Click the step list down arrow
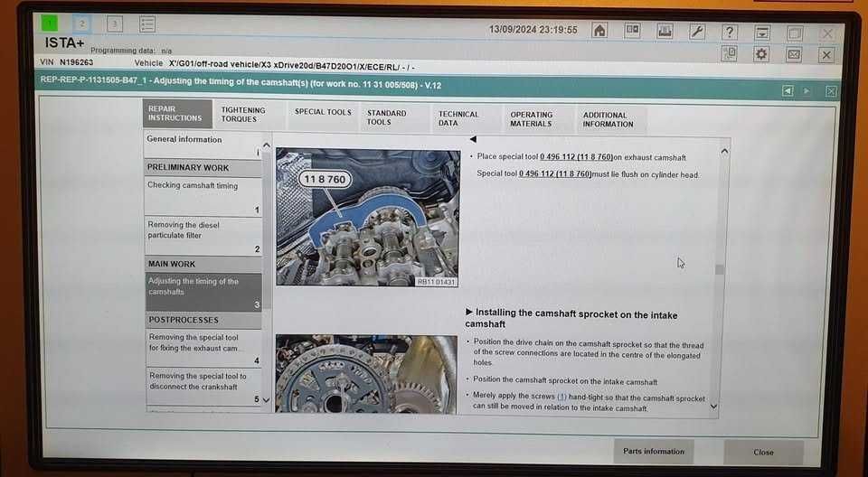 coord(266,399)
